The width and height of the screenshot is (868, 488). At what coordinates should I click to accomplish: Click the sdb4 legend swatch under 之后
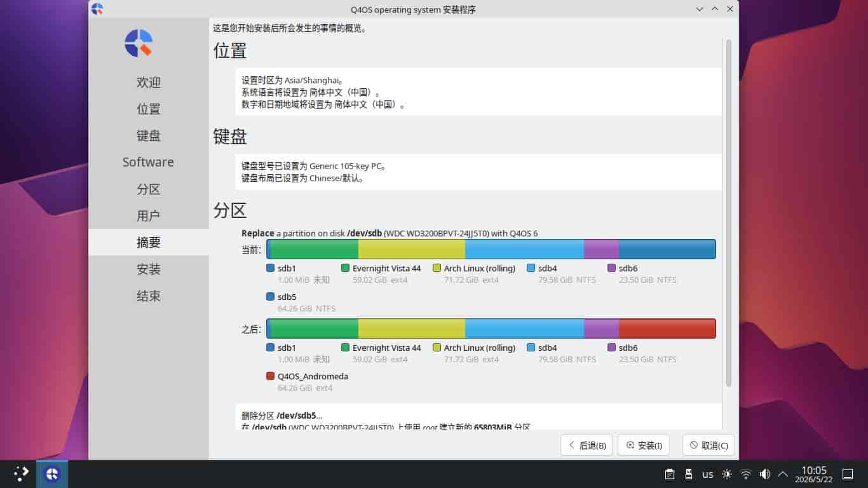[x=531, y=348]
